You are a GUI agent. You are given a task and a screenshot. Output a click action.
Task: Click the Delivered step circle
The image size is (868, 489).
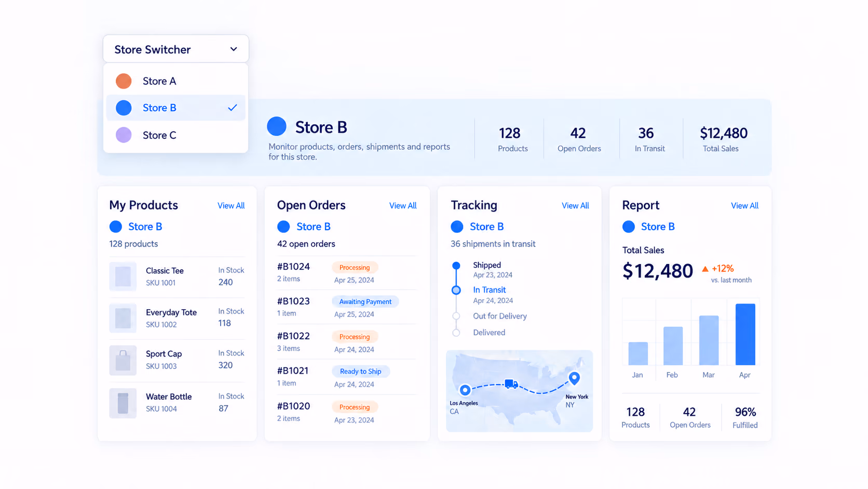coord(456,333)
